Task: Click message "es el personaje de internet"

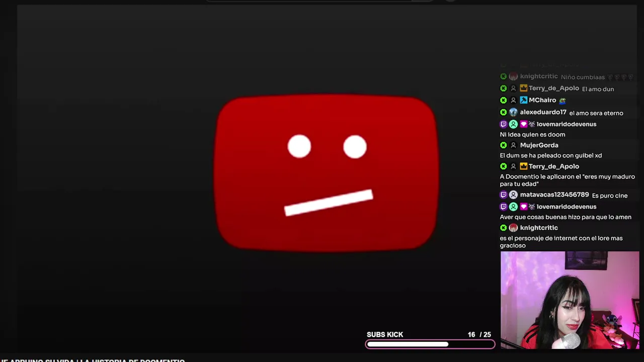Action: (x=561, y=242)
